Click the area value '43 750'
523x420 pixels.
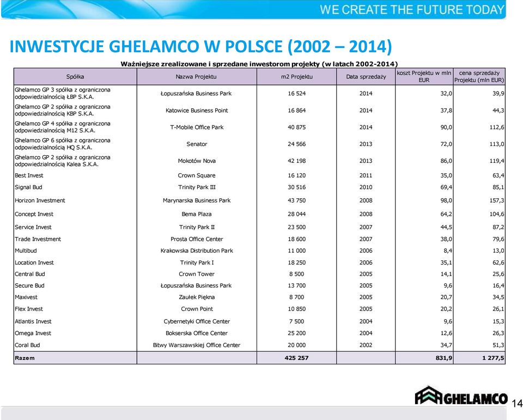click(x=296, y=200)
